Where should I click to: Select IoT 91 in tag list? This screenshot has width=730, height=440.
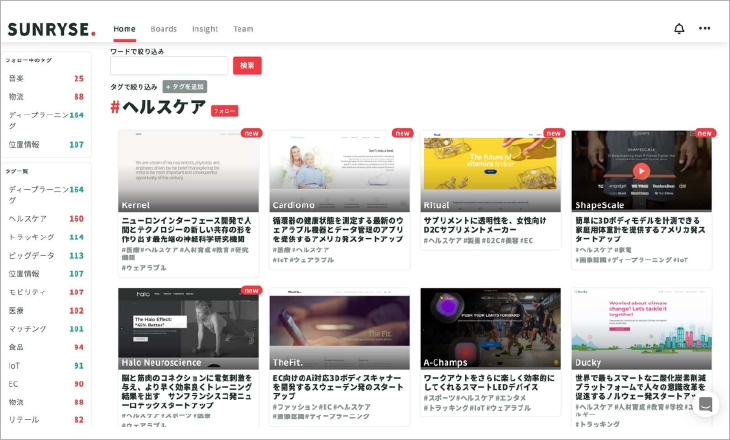tap(46, 366)
